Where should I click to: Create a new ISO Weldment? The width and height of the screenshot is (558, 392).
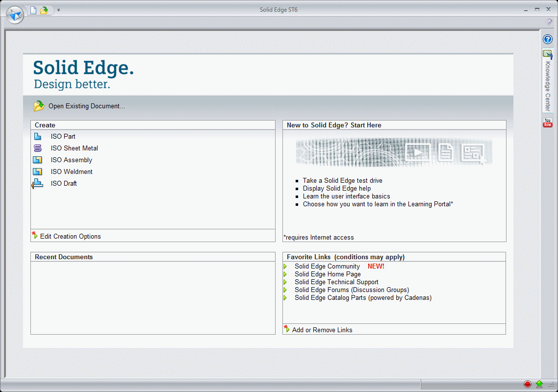(x=72, y=171)
